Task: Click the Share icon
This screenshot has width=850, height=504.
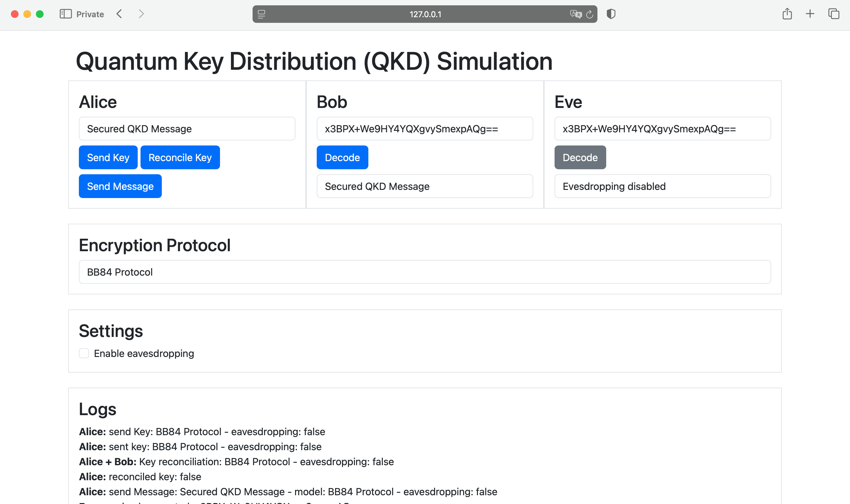Action: (787, 14)
